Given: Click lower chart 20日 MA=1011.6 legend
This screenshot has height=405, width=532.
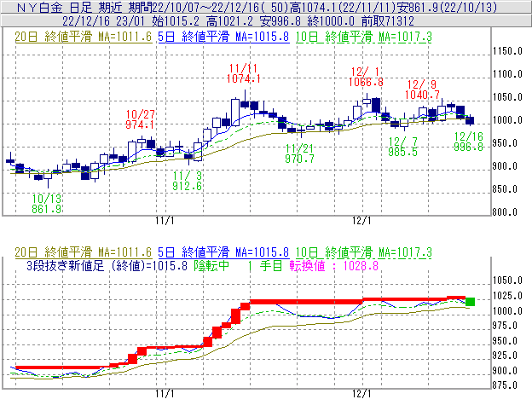Looking at the screenshot, I should (84, 252).
